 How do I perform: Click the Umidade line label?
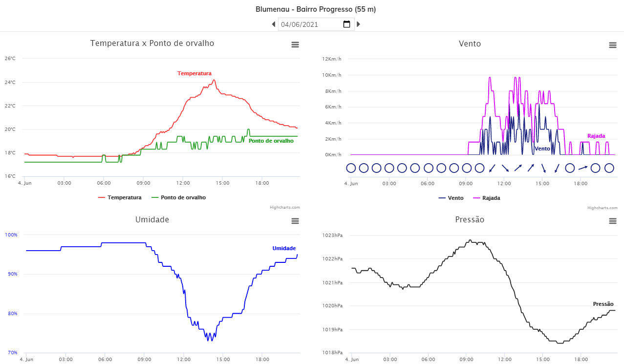(x=284, y=248)
